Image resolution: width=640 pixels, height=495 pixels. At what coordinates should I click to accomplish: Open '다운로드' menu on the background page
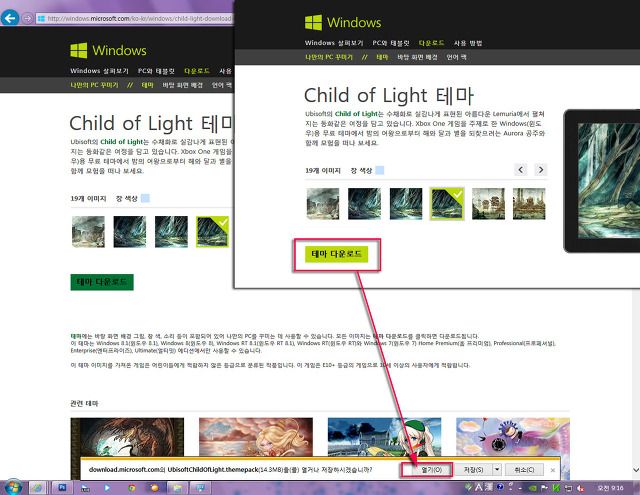[x=197, y=71]
